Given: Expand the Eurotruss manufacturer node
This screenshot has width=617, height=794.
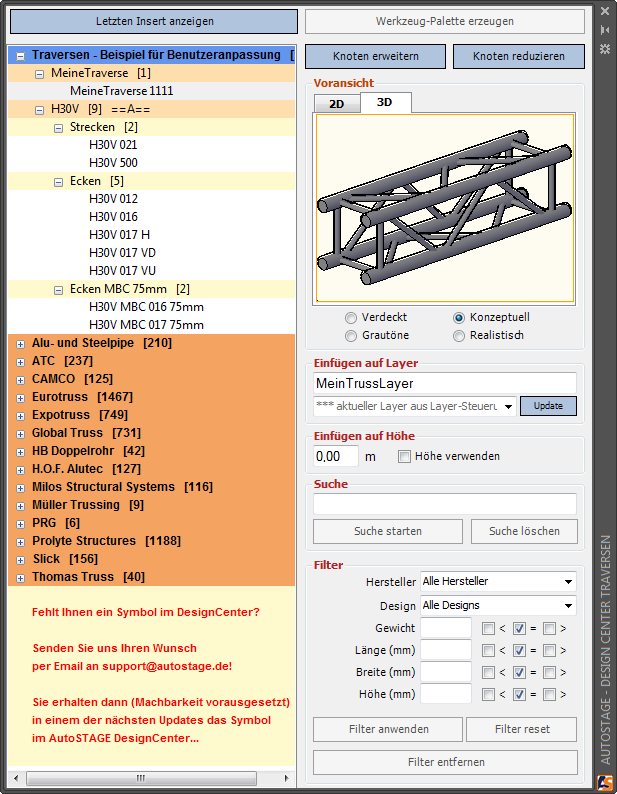Looking at the screenshot, I should click(21, 397).
